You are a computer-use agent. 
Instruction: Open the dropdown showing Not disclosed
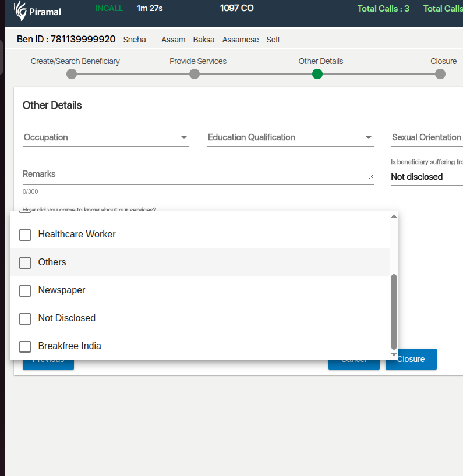click(x=425, y=177)
